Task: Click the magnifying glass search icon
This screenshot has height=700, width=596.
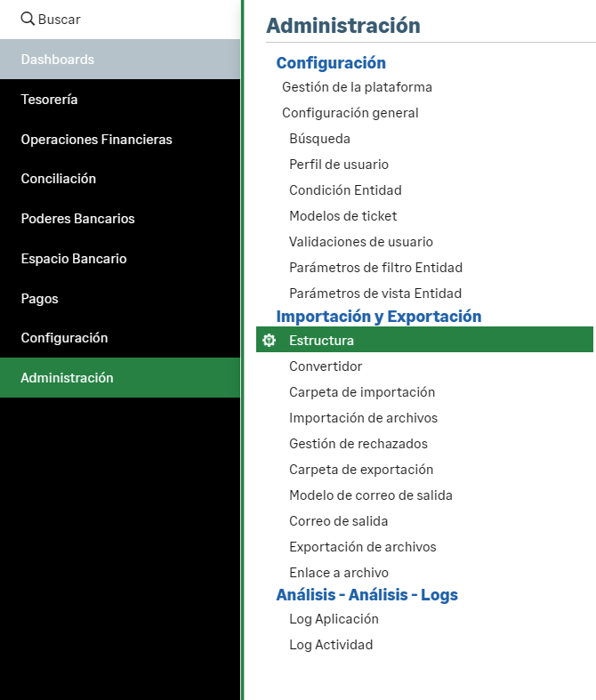Action: click(27, 19)
